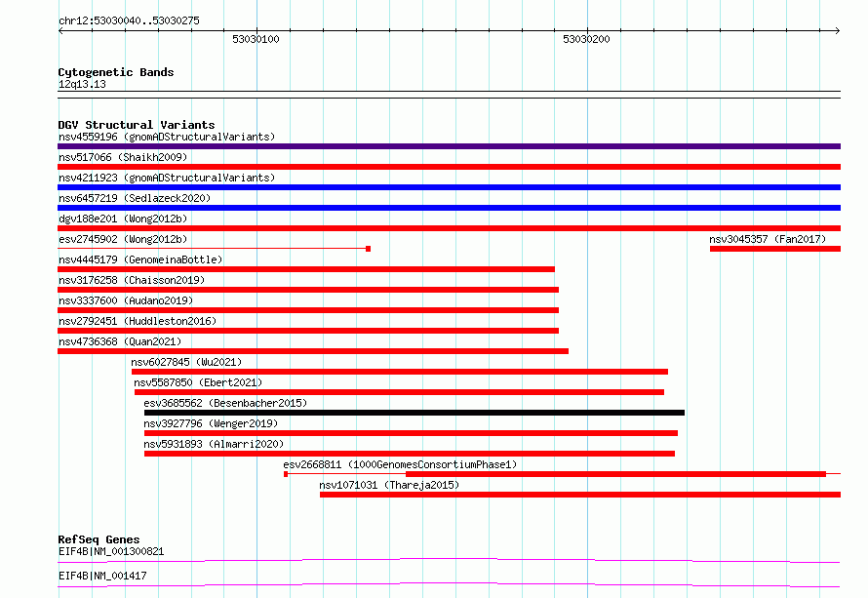
Task: Open the nsv3176258 (Chaisson2019) label
Action: tap(132, 280)
